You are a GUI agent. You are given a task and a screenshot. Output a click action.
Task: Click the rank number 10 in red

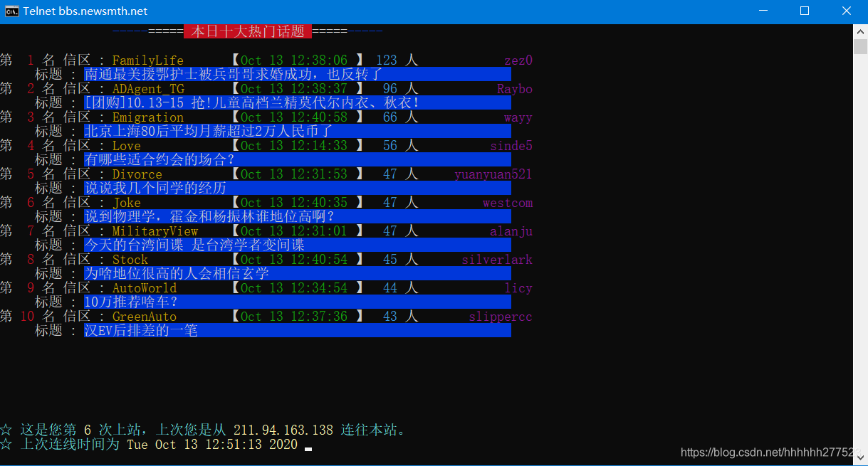tap(27, 317)
